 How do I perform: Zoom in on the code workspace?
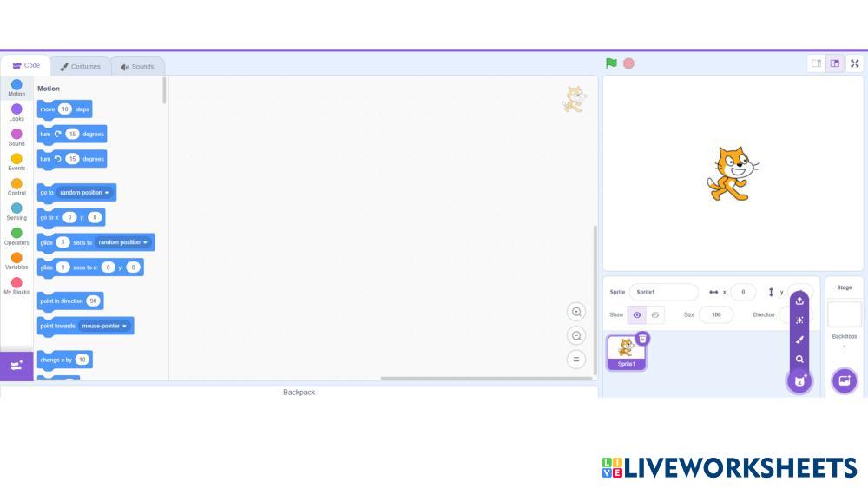(576, 312)
